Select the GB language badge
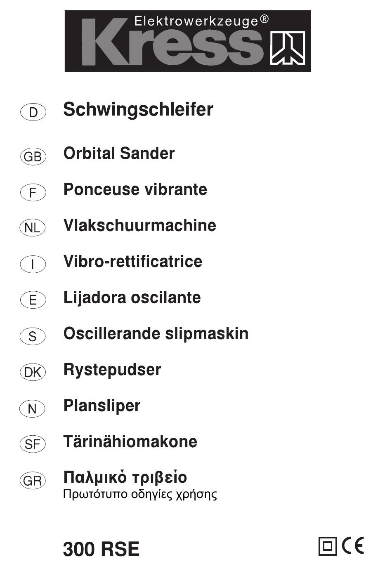The width and height of the screenshot is (392, 583). pos(33,157)
